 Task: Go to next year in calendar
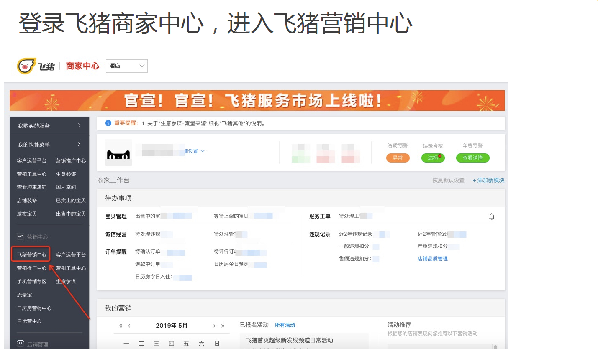(223, 326)
